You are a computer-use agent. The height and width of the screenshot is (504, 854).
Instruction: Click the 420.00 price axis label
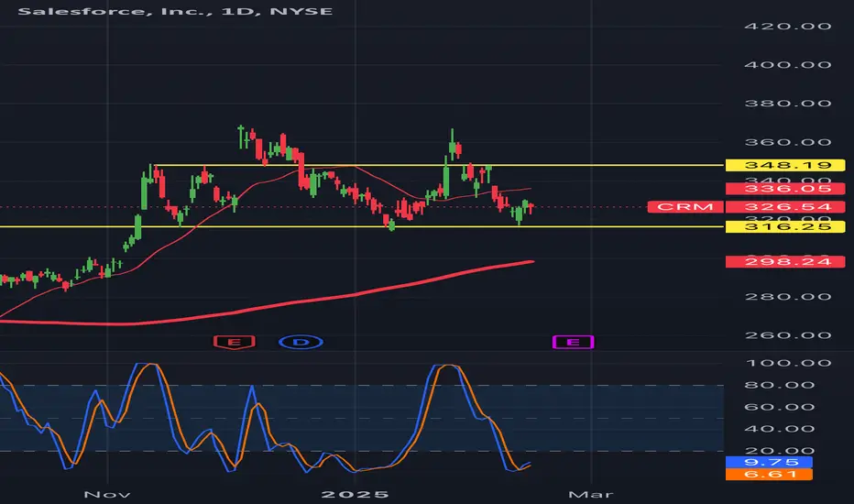[x=787, y=27]
